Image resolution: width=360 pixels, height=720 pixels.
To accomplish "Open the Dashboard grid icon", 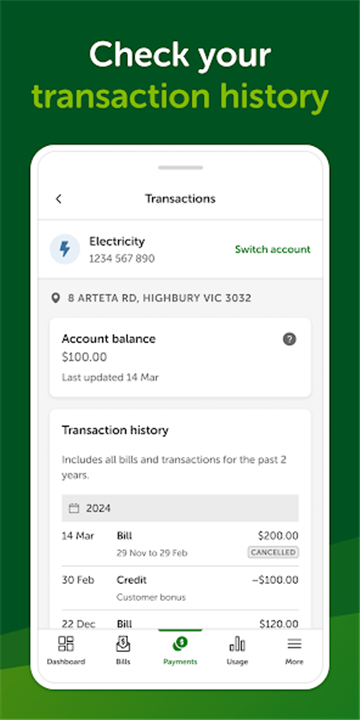I will coord(66,644).
